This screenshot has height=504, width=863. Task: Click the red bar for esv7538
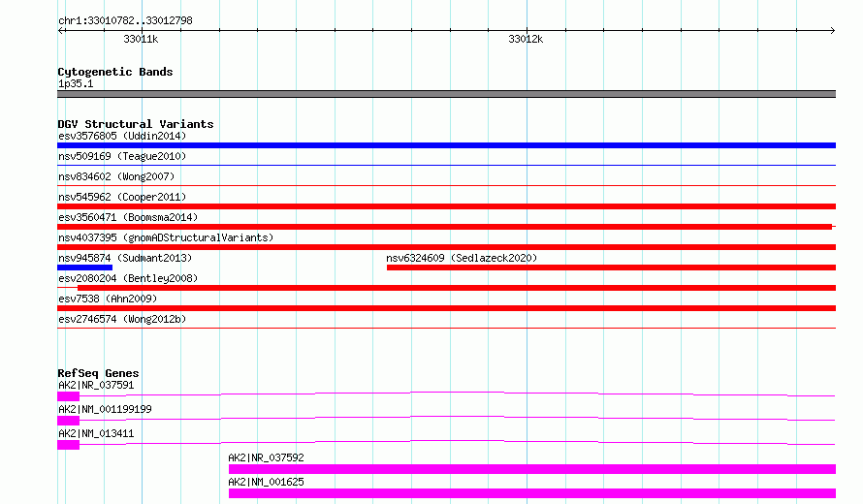[446, 308]
